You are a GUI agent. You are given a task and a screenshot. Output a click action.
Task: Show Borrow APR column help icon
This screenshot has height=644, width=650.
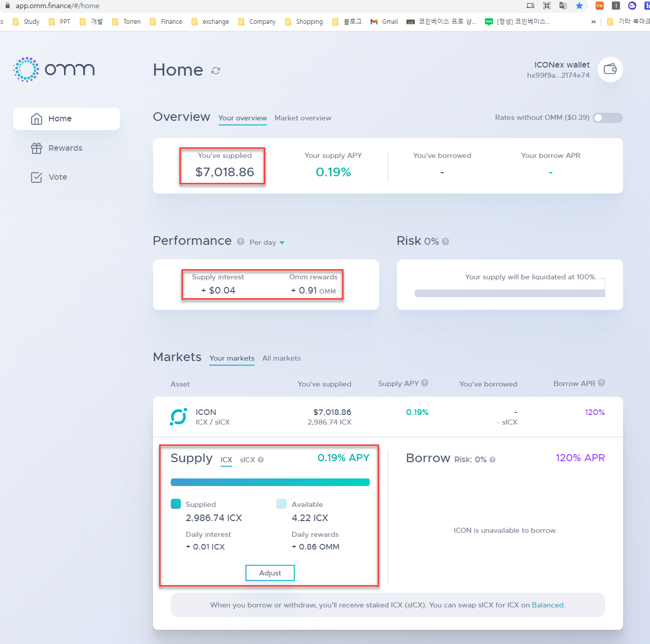point(602,383)
